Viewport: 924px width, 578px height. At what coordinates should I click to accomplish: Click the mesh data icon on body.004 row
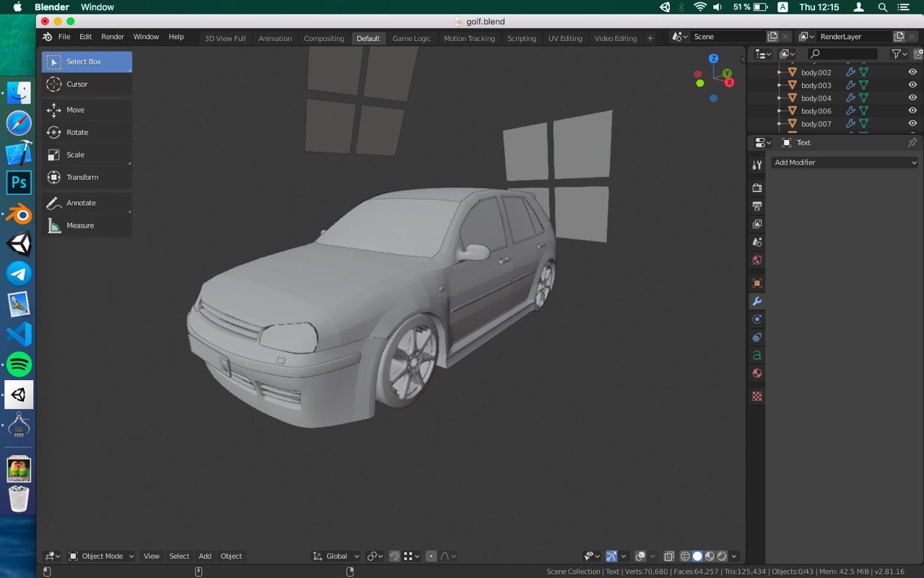863,98
